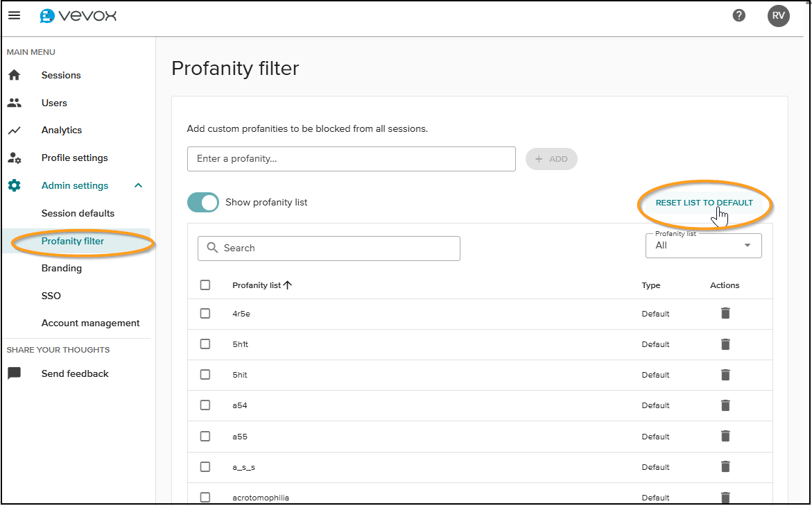Select Profanity filter submenu item
This screenshot has height=506, width=812.
coord(73,241)
